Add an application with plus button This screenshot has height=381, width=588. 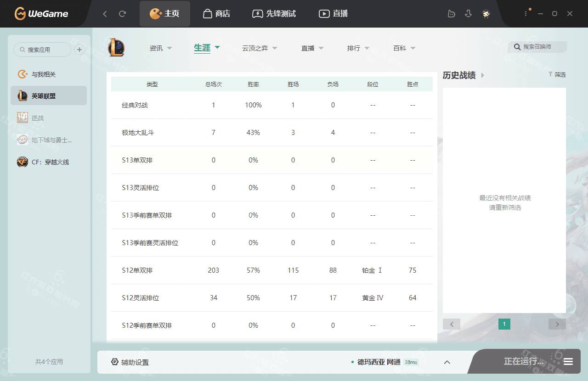[x=79, y=50]
